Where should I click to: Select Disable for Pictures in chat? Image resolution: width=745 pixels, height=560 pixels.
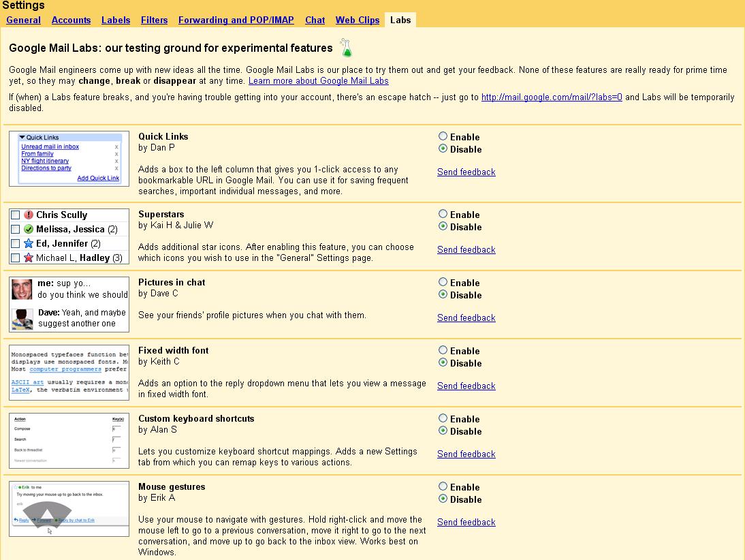pyautogui.click(x=443, y=294)
